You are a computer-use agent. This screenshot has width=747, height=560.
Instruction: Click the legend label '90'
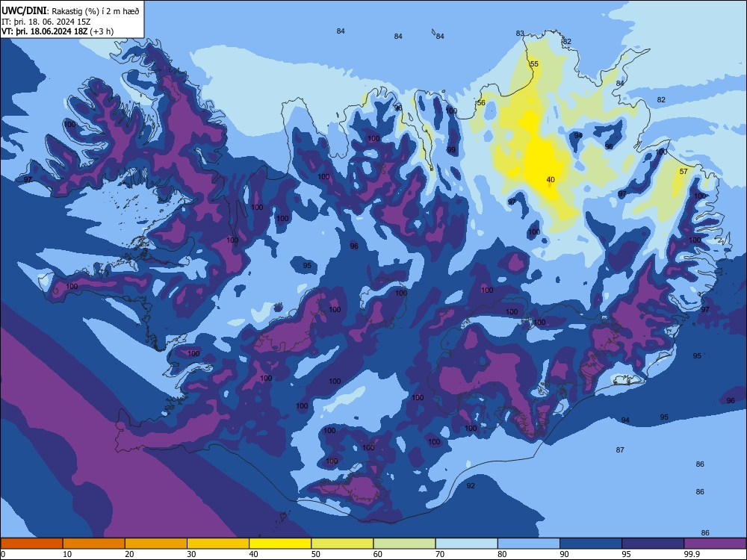tap(565, 554)
